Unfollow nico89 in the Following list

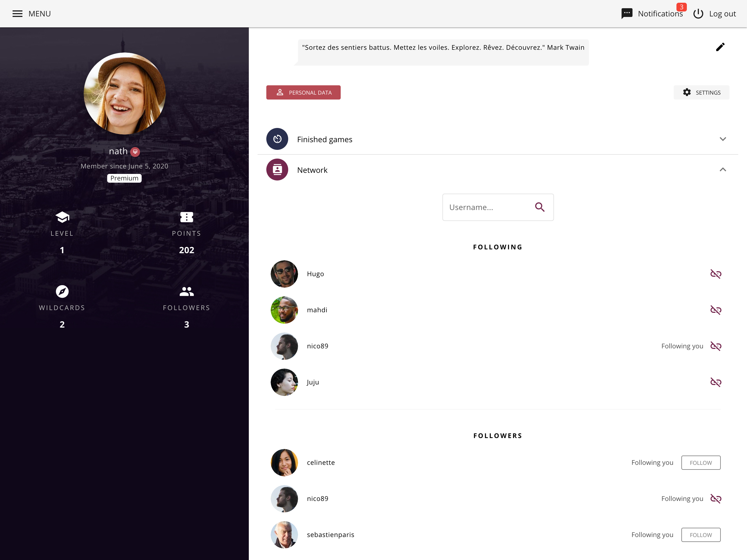click(716, 346)
